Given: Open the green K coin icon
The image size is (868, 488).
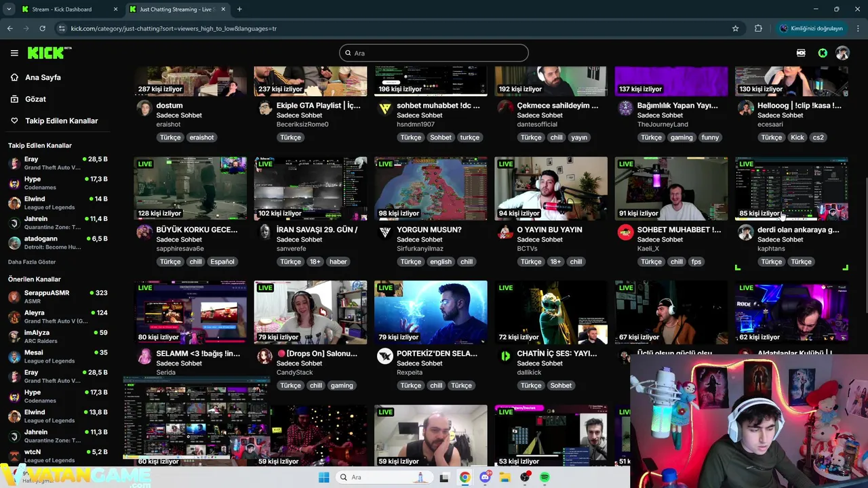Looking at the screenshot, I should (x=823, y=53).
